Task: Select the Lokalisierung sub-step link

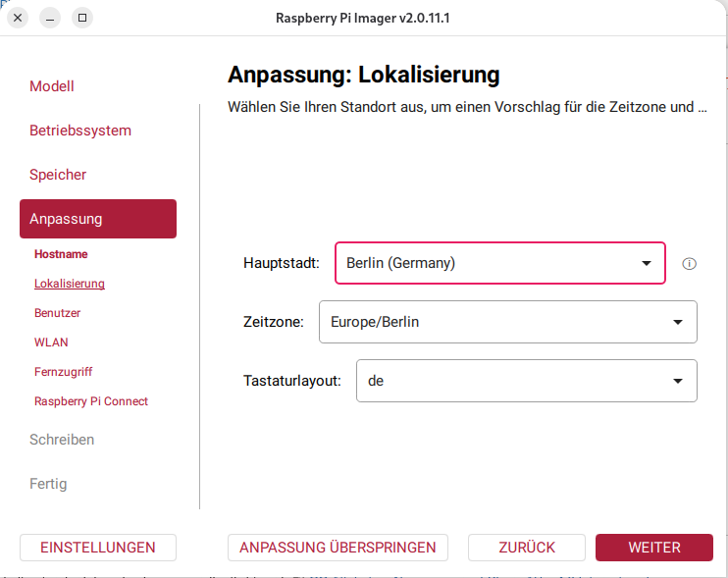Action: tap(70, 284)
